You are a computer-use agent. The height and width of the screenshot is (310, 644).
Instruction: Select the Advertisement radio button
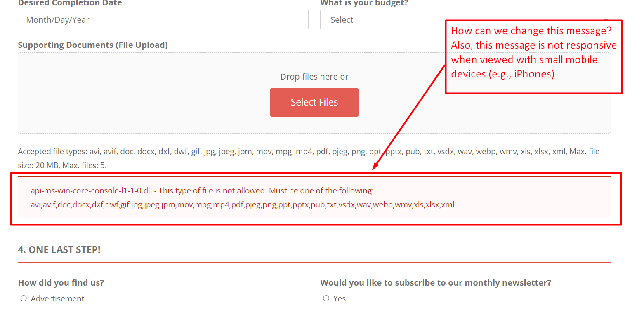click(24, 298)
